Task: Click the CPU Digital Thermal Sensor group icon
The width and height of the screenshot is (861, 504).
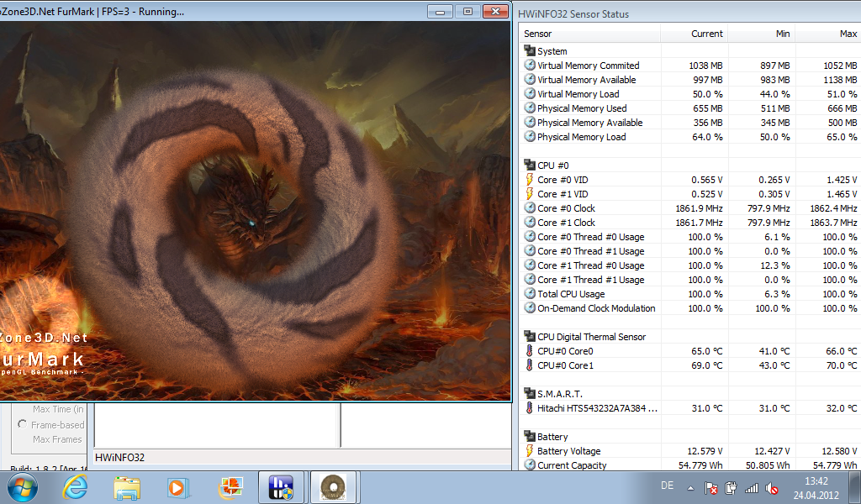Action: click(530, 336)
